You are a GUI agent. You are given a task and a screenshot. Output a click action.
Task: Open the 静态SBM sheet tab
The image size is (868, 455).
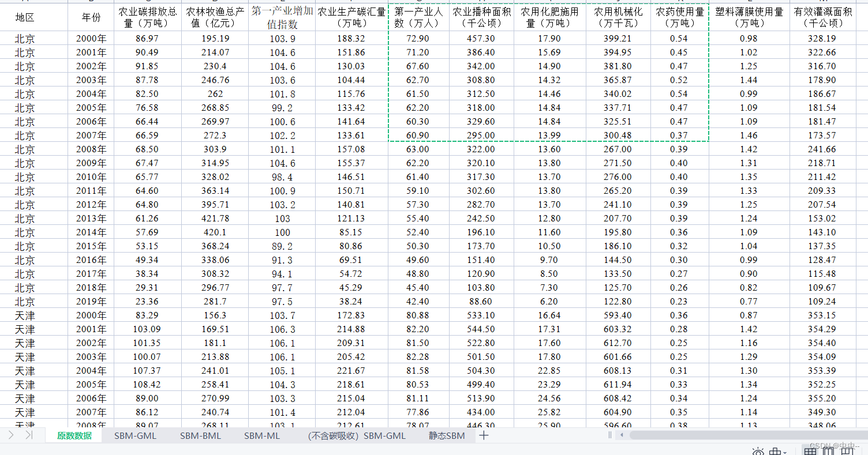coord(447,435)
